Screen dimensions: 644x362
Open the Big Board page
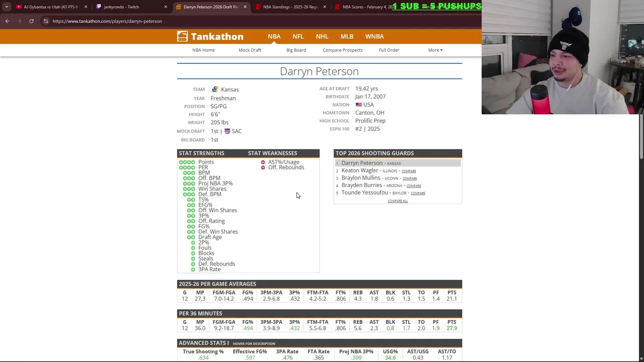tap(296, 50)
